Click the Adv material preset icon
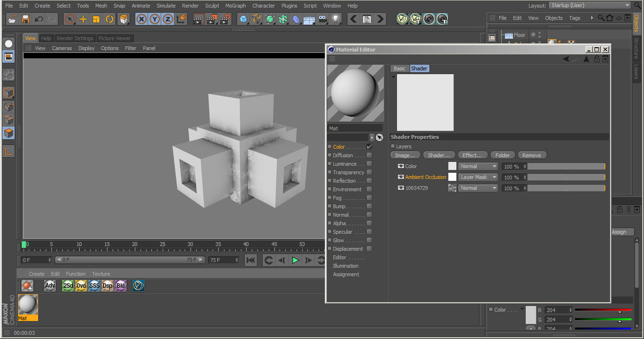This screenshot has width=644, height=339. pyautogui.click(x=50, y=286)
